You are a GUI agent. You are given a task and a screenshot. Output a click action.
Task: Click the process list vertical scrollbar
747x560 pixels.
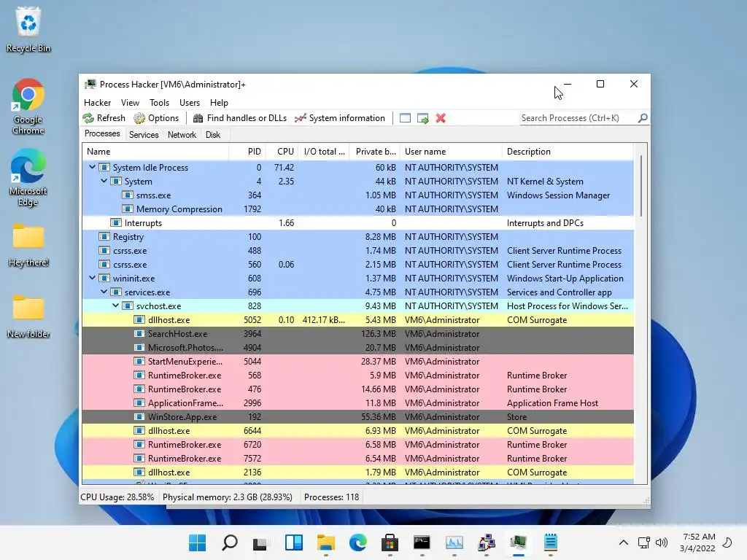pyautogui.click(x=641, y=186)
